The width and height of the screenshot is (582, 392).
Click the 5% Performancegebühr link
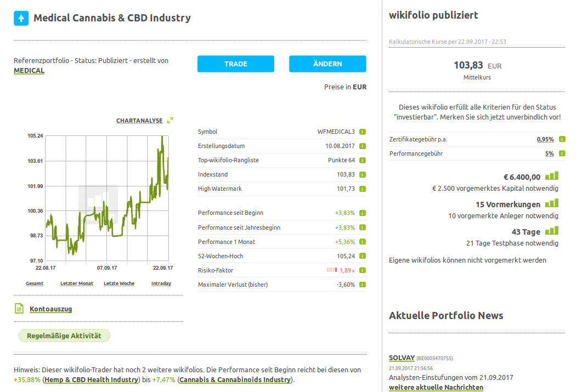click(549, 154)
